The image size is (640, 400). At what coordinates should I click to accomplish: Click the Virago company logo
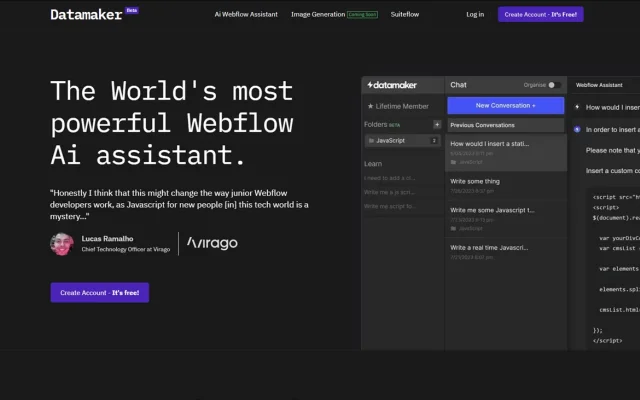click(212, 243)
